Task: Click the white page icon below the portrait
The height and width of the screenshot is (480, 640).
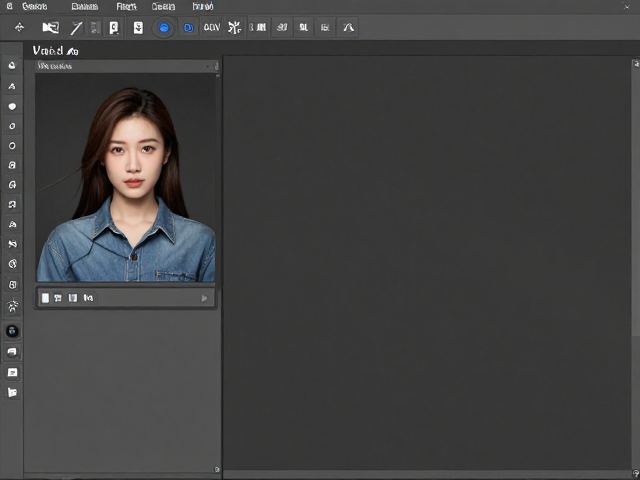Action: (45, 298)
